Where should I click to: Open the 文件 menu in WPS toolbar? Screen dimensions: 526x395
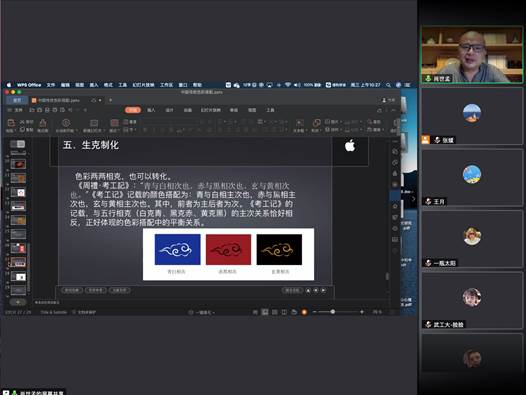click(16, 110)
